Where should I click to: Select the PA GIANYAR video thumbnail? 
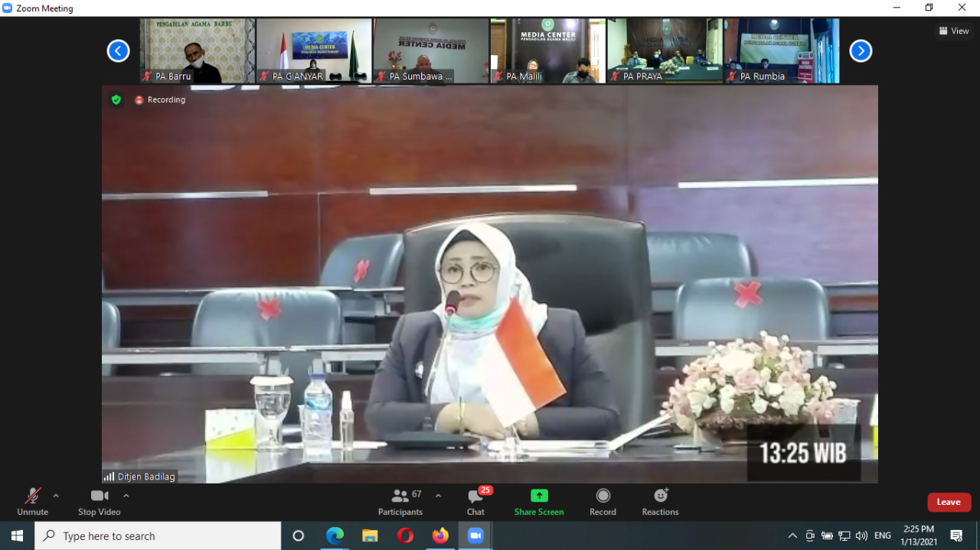tap(314, 50)
